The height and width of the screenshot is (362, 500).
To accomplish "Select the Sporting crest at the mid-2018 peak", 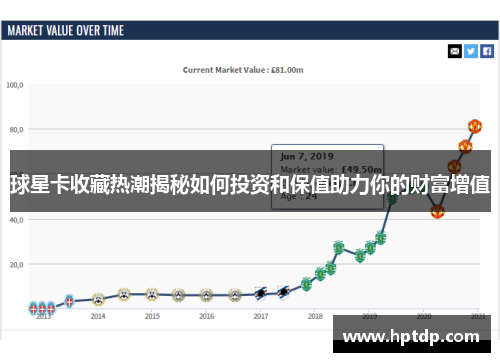I will point(339,248).
